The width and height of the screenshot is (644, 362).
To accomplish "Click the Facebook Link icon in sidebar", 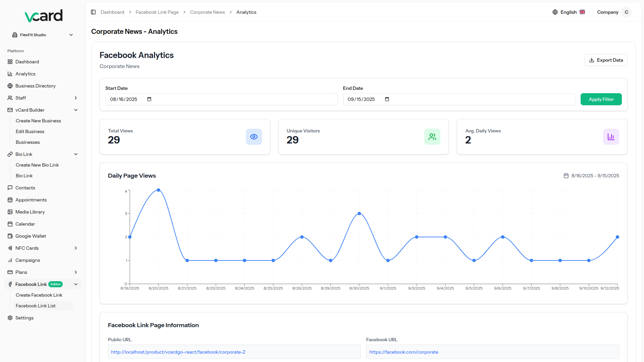I will coord(10,284).
